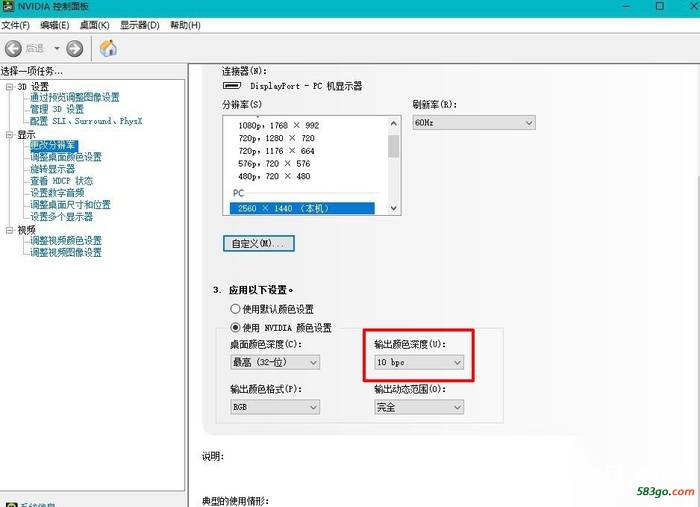The width and height of the screenshot is (700, 507).
Task: Open the Back history dropdown arrow
Action: tap(57, 48)
